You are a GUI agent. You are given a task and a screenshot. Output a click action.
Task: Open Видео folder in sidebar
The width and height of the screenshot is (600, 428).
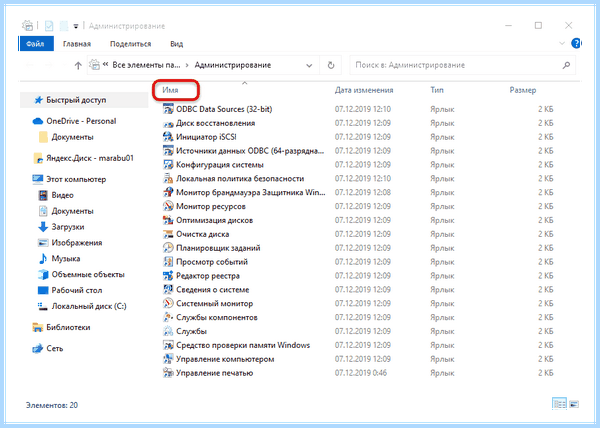(x=62, y=195)
